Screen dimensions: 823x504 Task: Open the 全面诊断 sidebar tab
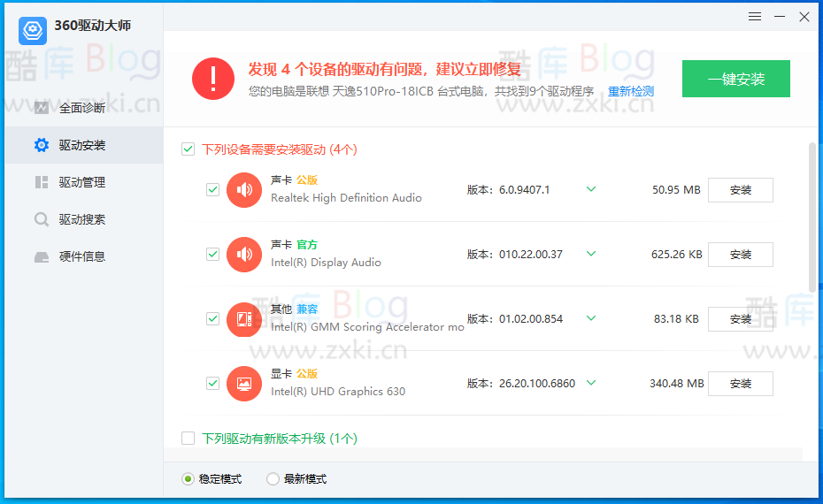pos(84,108)
